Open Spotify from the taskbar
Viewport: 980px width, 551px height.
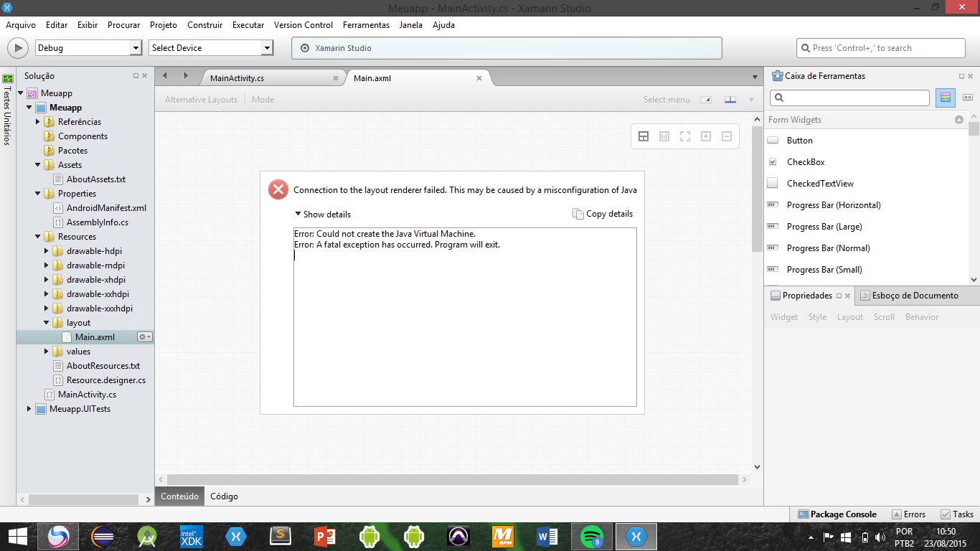point(591,537)
